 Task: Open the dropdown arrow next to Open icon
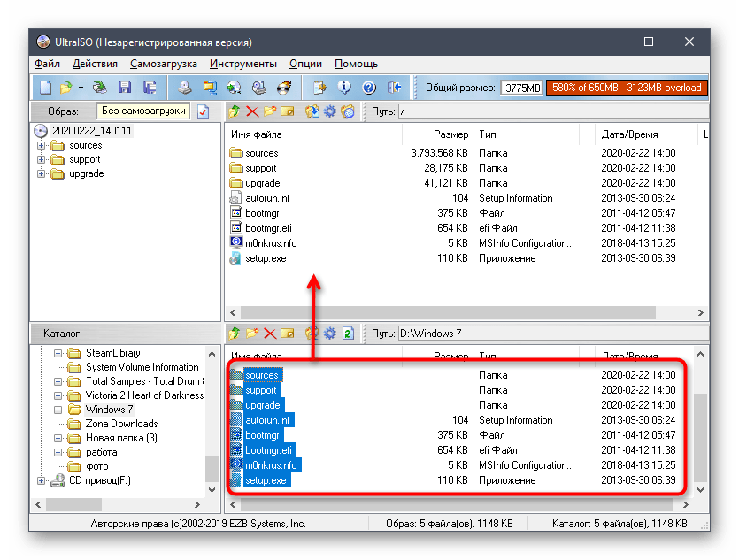pos(81,88)
